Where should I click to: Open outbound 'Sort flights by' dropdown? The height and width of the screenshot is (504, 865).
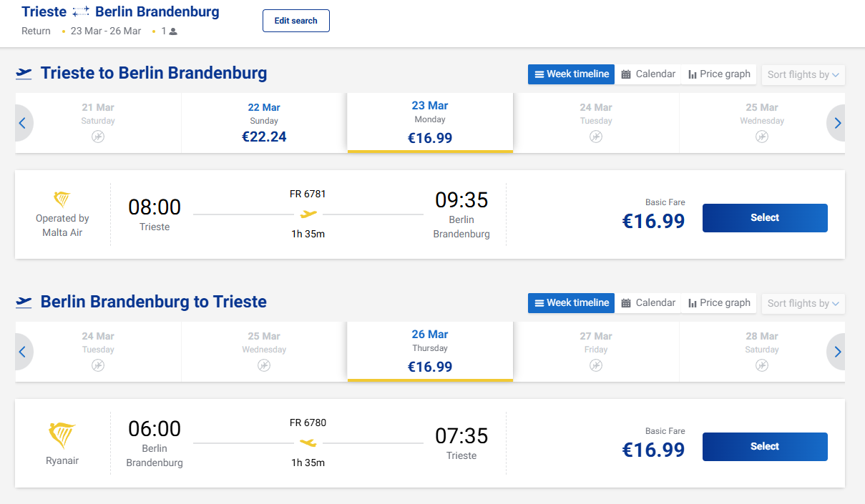coord(803,74)
